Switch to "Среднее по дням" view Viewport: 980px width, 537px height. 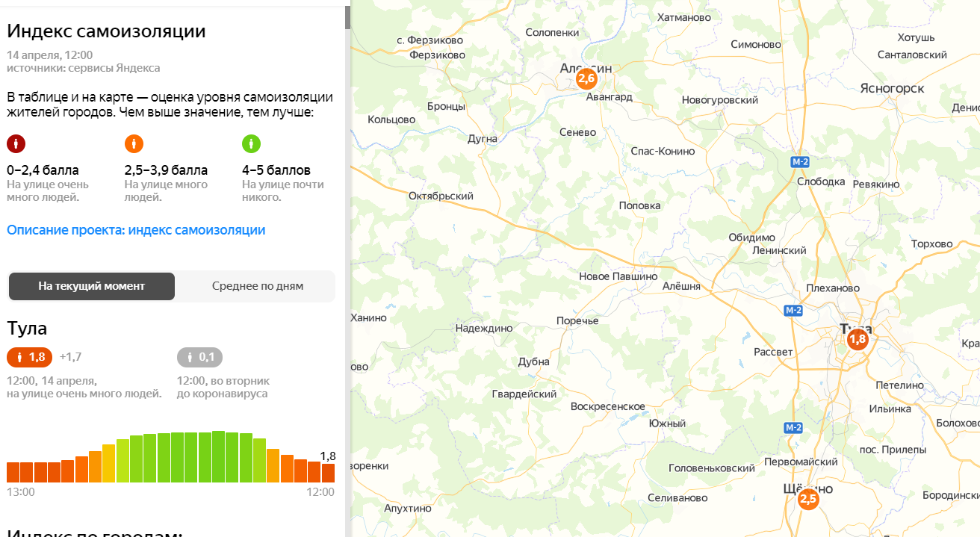click(257, 286)
